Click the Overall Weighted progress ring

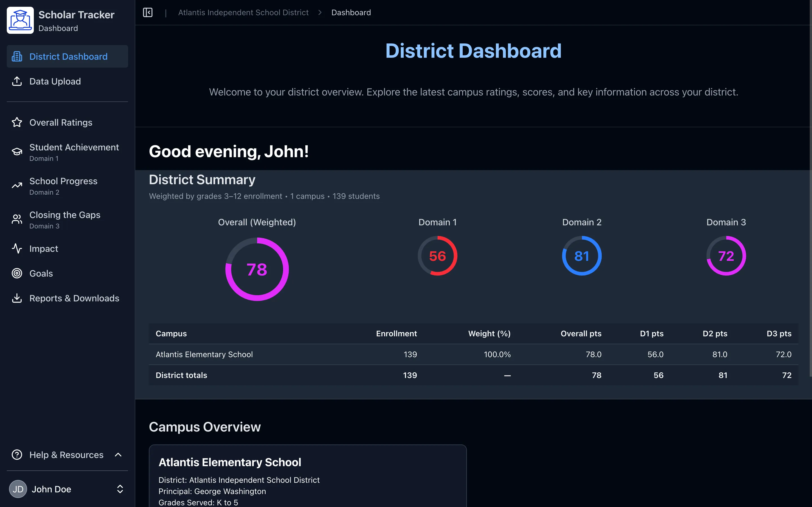tap(257, 268)
